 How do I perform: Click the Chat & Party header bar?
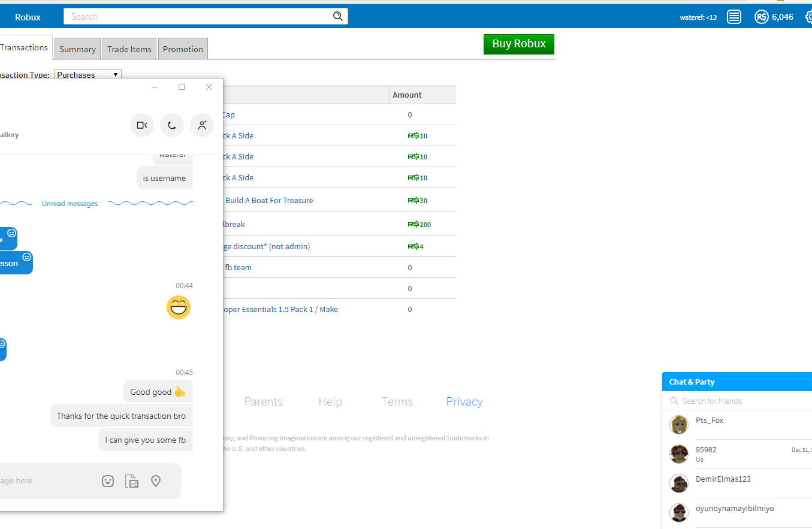tap(737, 382)
